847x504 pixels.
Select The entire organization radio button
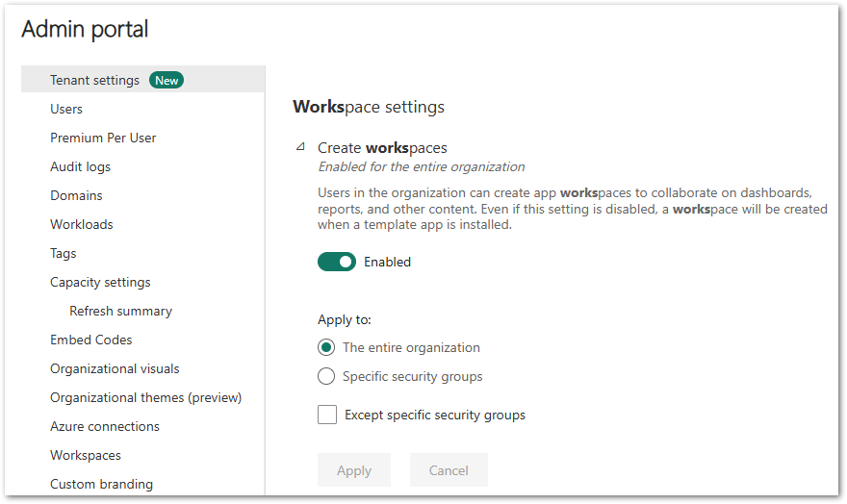(x=326, y=347)
